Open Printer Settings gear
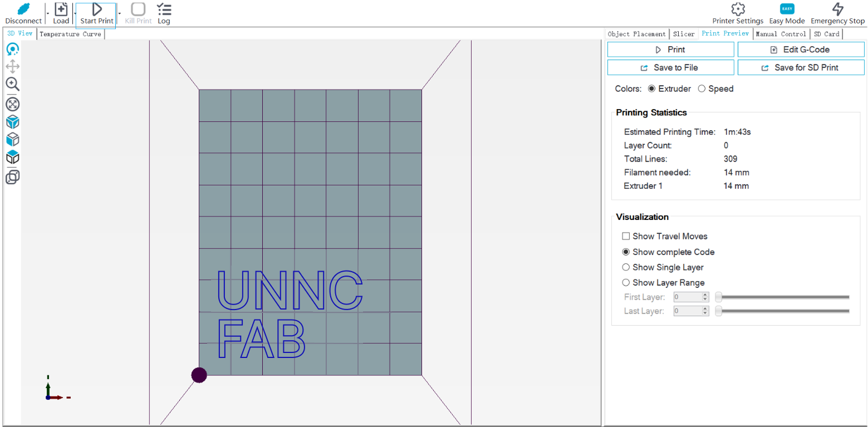The height and width of the screenshot is (427, 868). click(738, 13)
